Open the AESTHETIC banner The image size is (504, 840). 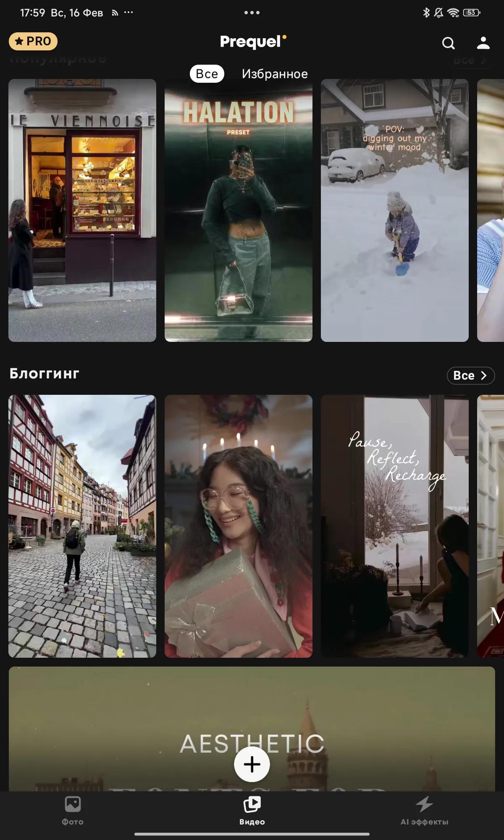[252, 729]
